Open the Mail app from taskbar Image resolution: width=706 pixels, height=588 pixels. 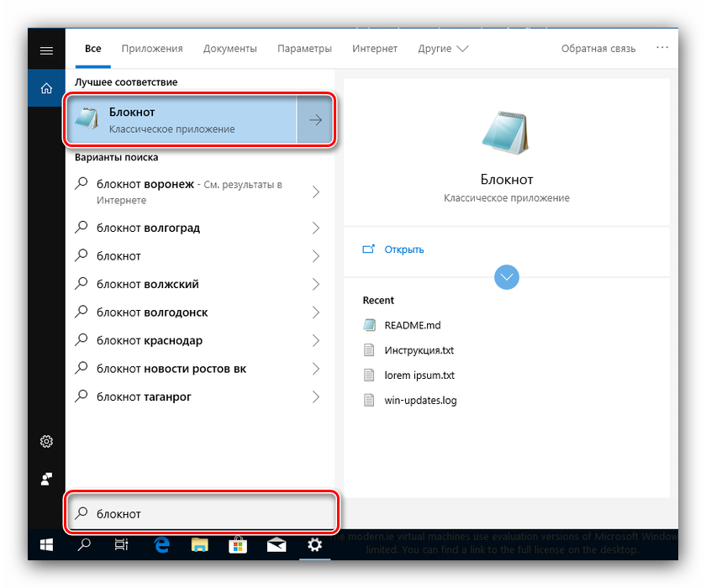pos(277,545)
